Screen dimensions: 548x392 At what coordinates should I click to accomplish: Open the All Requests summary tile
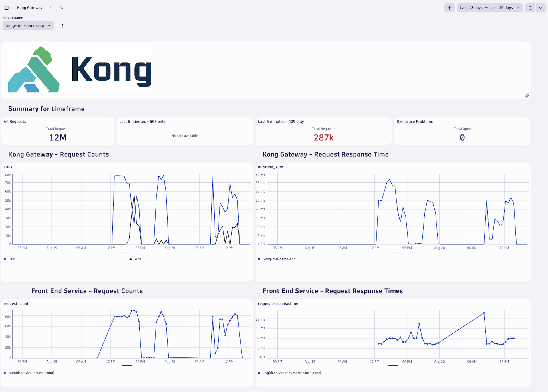[x=58, y=131]
